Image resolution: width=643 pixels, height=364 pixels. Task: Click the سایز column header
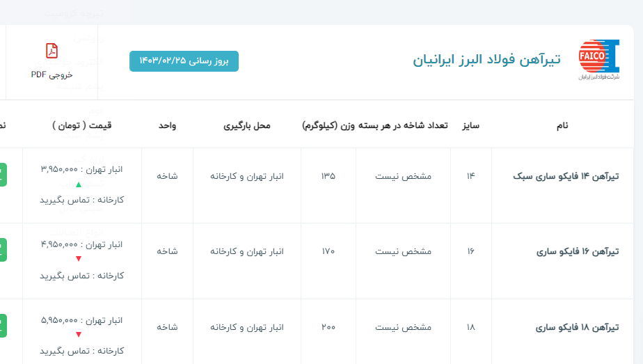tap(471, 125)
